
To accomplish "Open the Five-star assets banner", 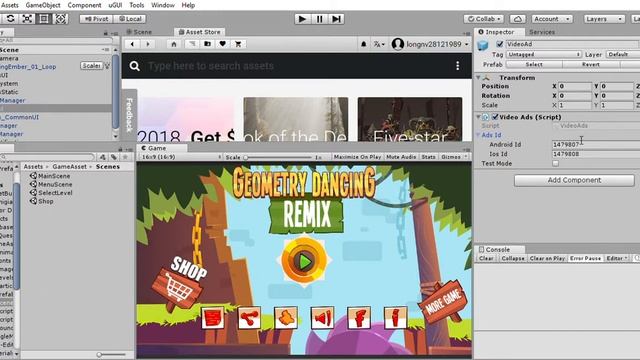I will [x=410, y=119].
